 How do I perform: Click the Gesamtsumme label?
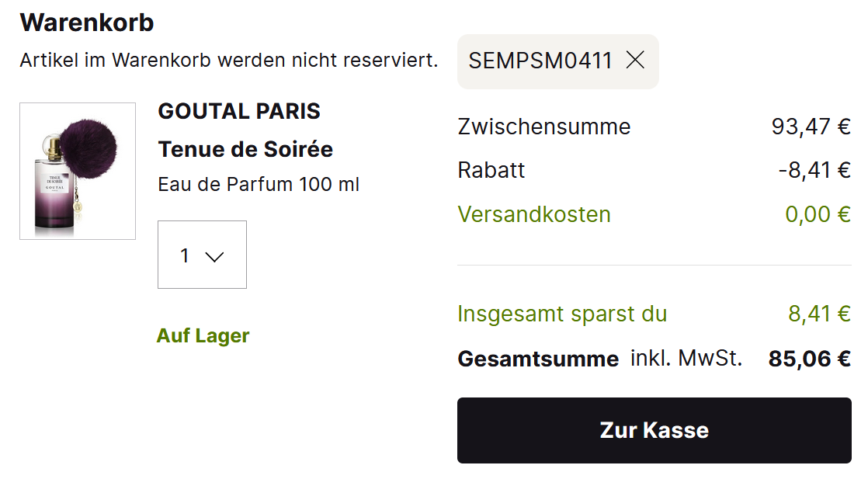[x=538, y=359]
